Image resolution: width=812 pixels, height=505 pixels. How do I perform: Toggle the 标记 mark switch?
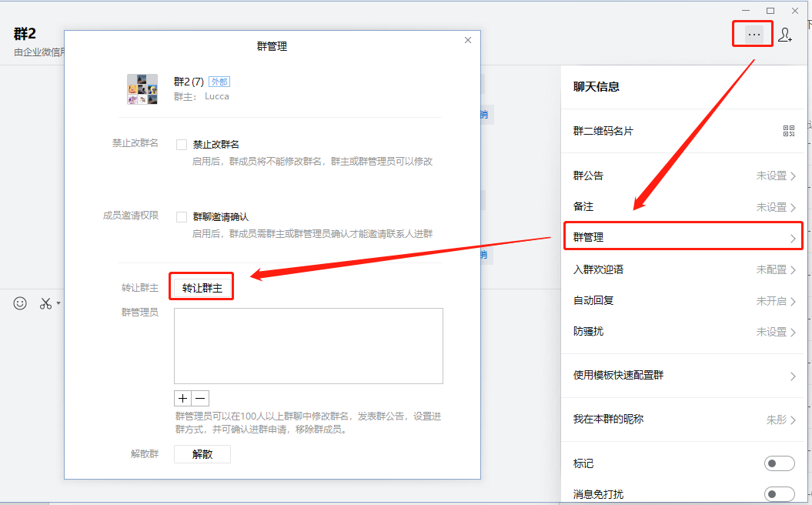[779, 463]
